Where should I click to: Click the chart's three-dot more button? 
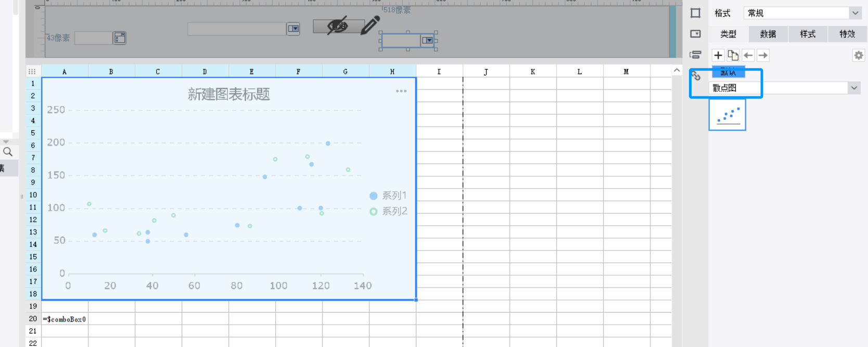(x=401, y=91)
